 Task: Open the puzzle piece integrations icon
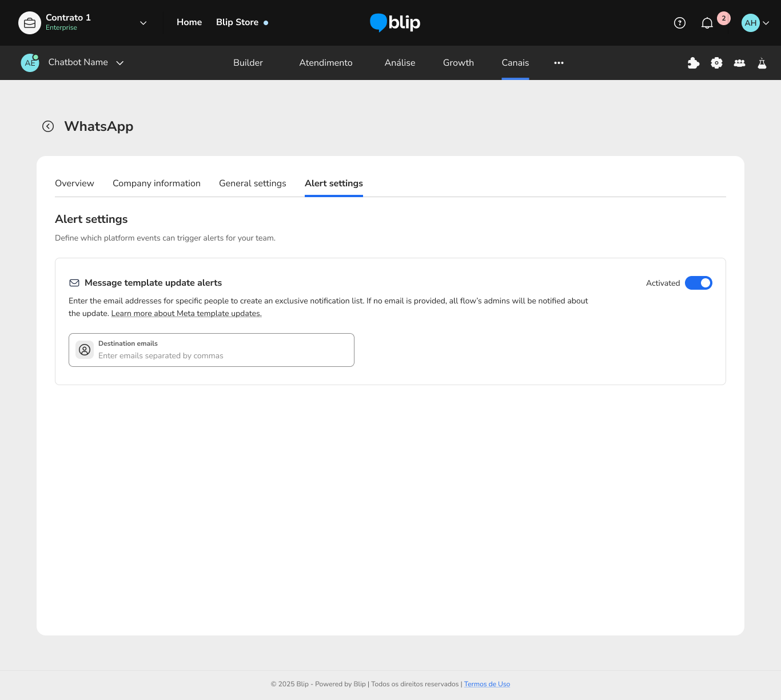694,63
